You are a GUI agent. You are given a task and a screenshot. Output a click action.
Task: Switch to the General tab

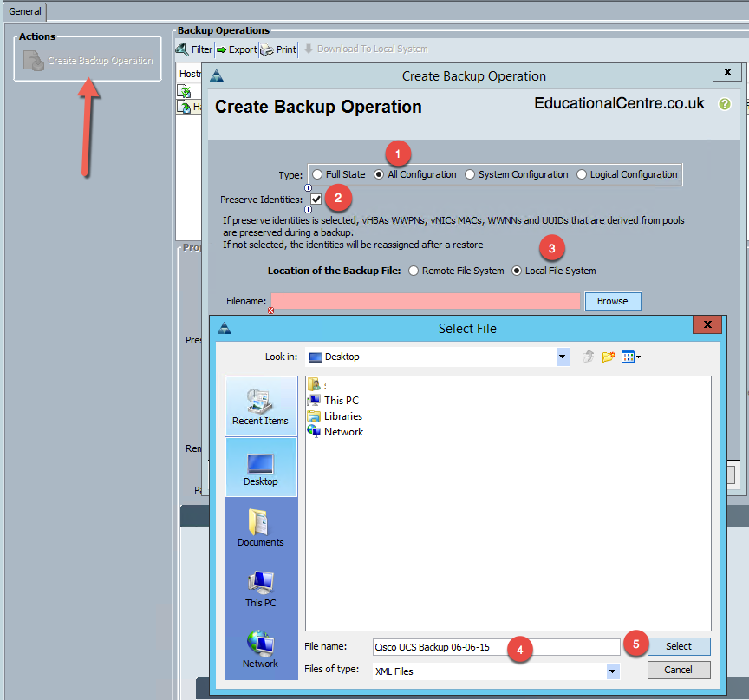25,11
